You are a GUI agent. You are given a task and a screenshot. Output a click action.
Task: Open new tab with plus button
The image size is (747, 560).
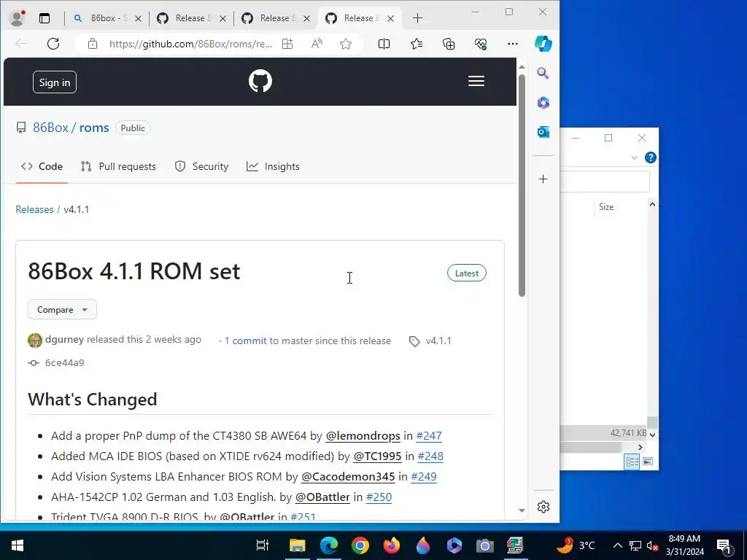click(x=417, y=18)
